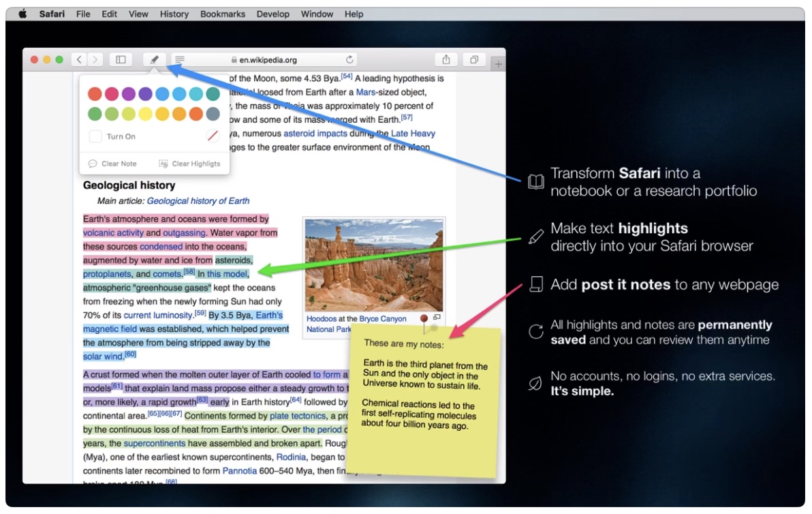Screen dimensions: 812x514
Task: Click the Clear Note button
Action: click(x=113, y=164)
